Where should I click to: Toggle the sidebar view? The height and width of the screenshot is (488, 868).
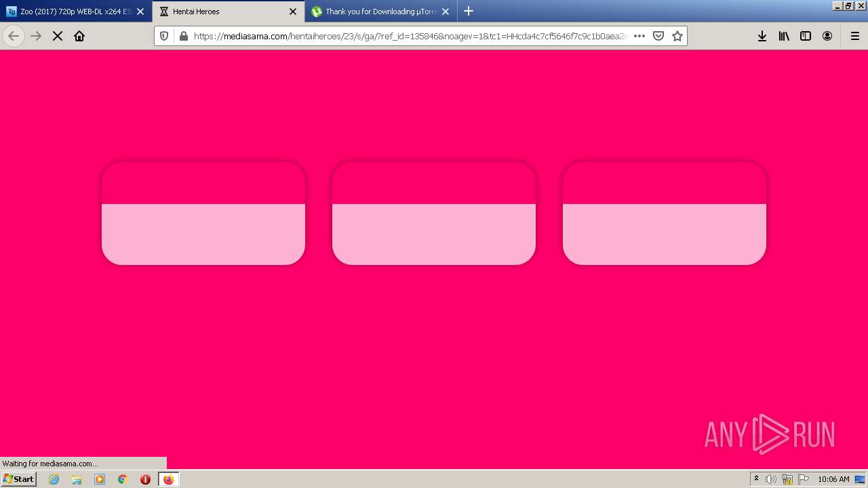[806, 36]
